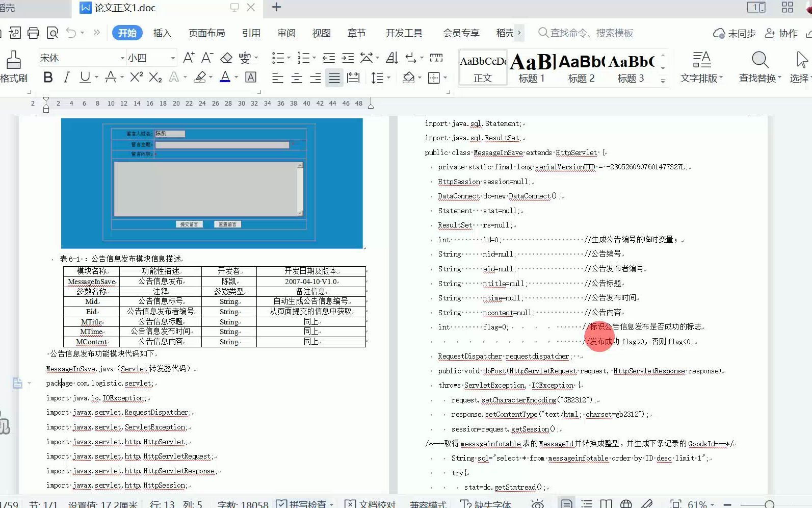Increase font size with the A+ icon
This screenshot has height=508, width=812.
189,58
